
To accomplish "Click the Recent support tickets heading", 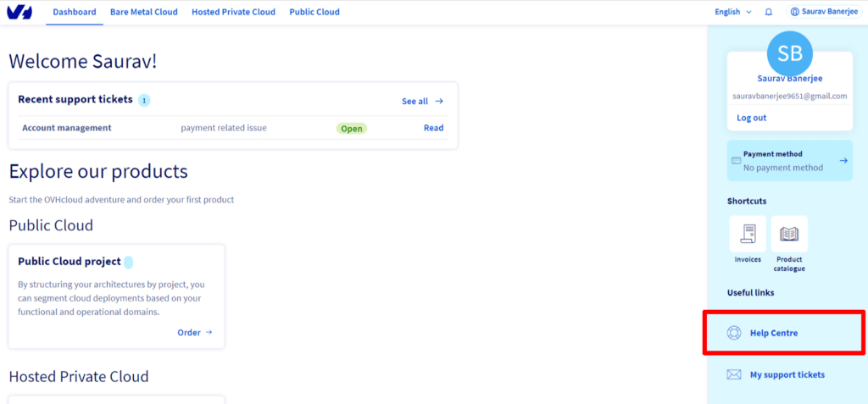I will click(x=75, y=99).
